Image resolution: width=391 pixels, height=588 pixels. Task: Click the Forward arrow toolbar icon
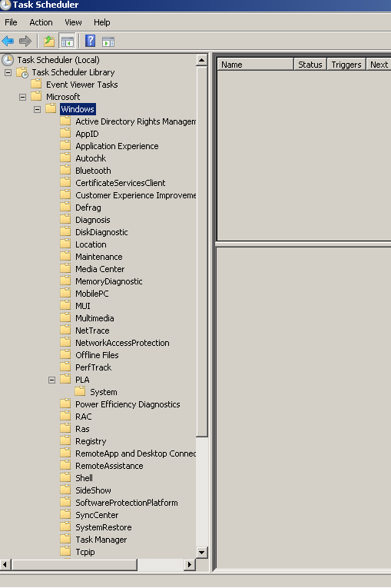point(25,41)
